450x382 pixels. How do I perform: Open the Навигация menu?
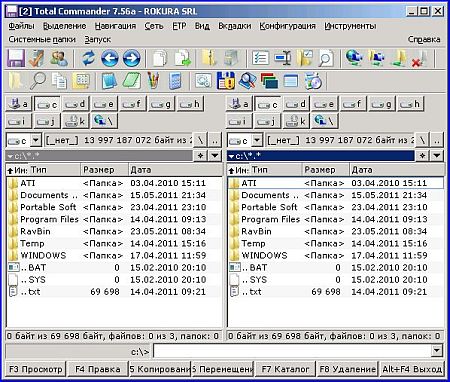point(115,26)
